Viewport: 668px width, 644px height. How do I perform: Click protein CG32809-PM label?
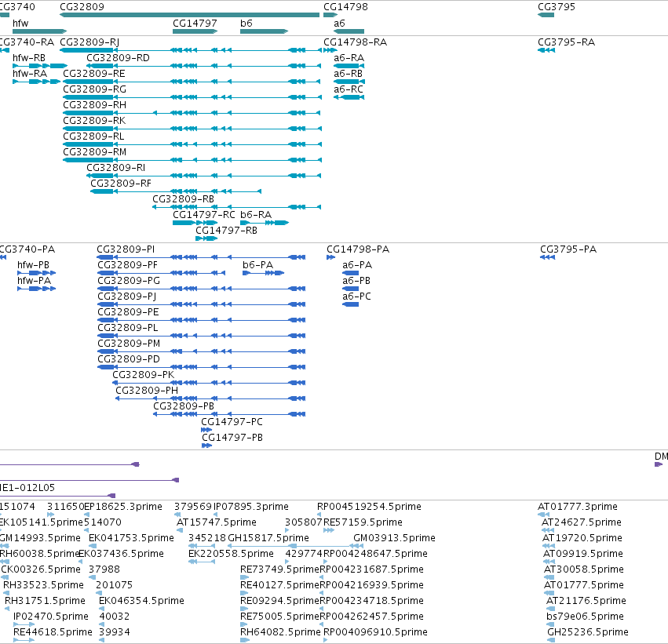click(x=129, y=344)
